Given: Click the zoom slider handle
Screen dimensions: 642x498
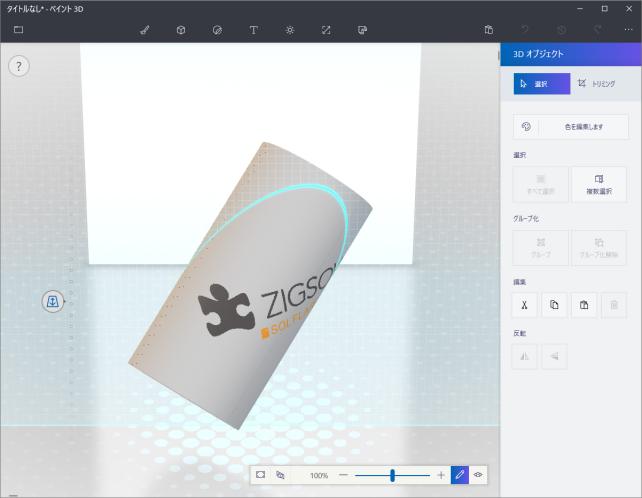Looking at the screenshot, I should [392, 475].
